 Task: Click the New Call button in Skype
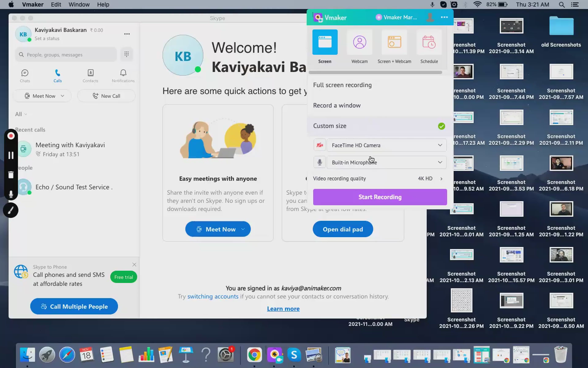[x=106, y=96]
